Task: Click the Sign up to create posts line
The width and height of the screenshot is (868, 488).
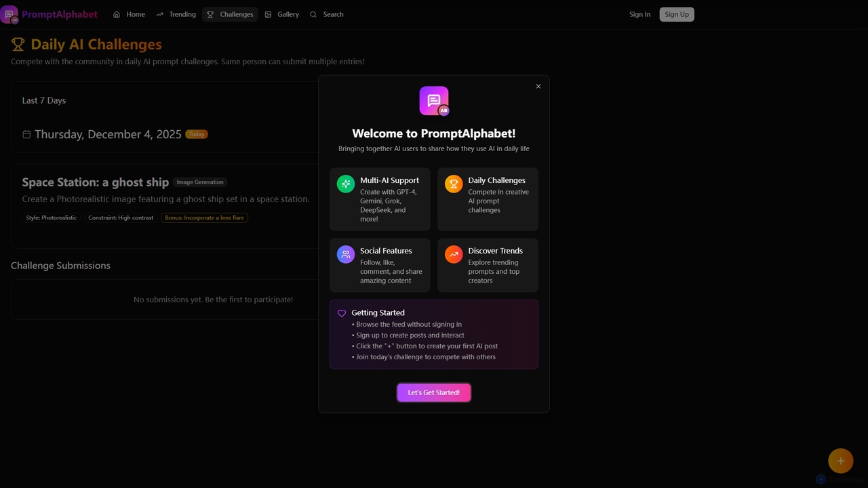Action: [408, 335]
